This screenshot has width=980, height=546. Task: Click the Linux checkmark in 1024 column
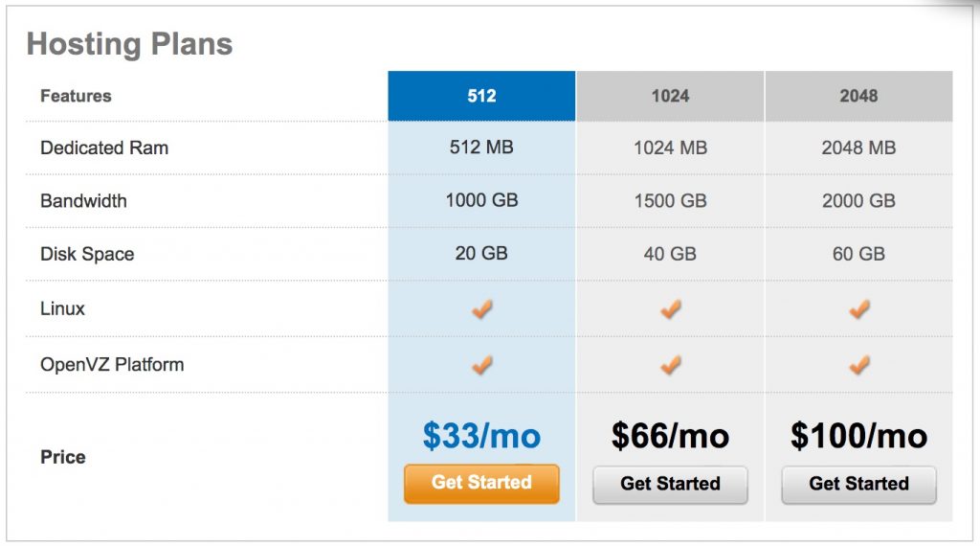pyautogui.click(x=671, y=308)
